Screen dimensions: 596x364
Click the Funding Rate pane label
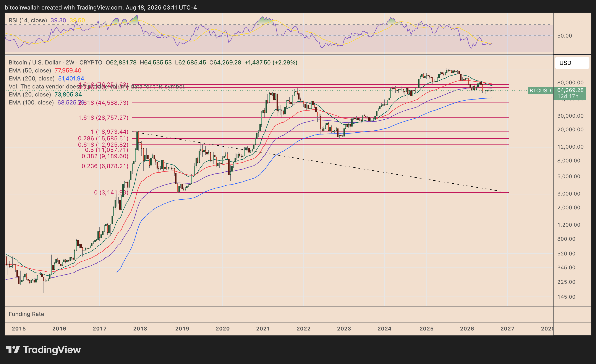(x=26, y=314)
